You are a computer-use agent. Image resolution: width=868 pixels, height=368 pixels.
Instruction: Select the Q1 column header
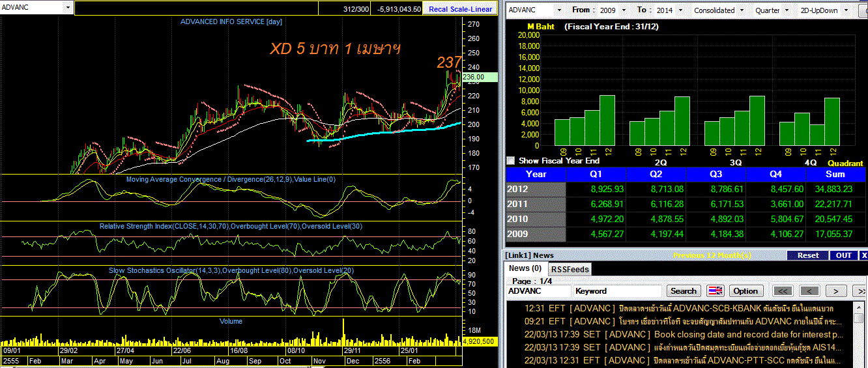(596, 174)
